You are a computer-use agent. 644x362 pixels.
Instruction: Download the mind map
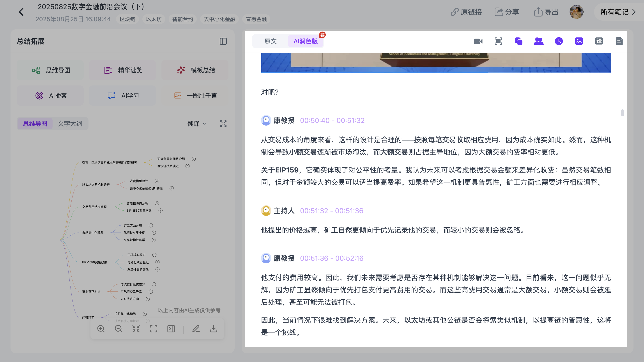pyautogui.click(x=214, y=329)
